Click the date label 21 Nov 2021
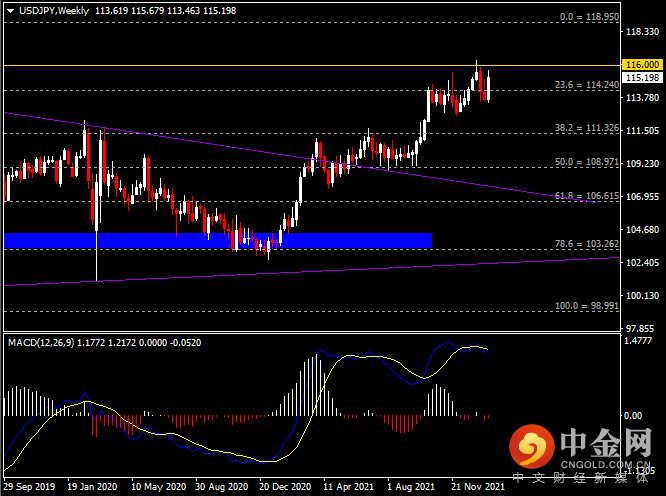Screen dimensions: 666x496 477,487
